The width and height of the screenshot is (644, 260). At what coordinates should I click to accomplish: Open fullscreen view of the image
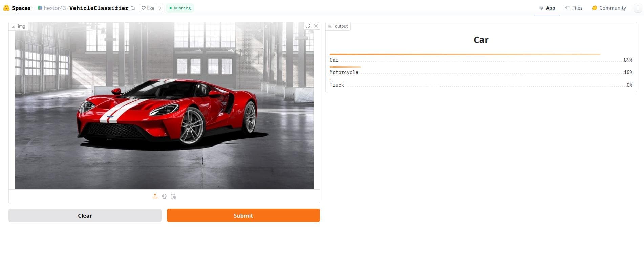click(x=307, y=26)
